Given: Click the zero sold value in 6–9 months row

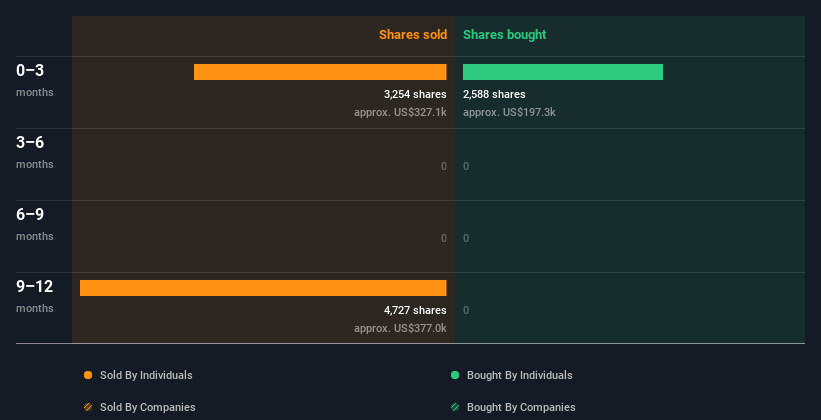Looking at the screenshot, I should [443, 238].
